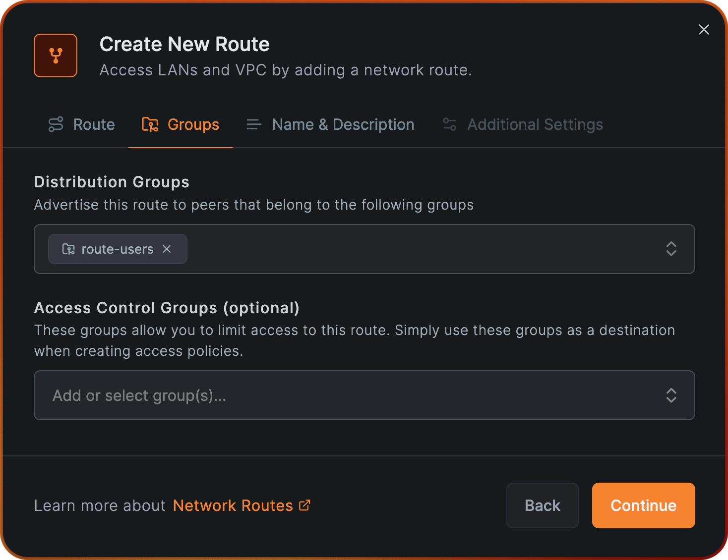Image resolution: width=728 pixels, height=560 pixels.
Task: Close the Create New Route dialog
Action: point(704,30)
